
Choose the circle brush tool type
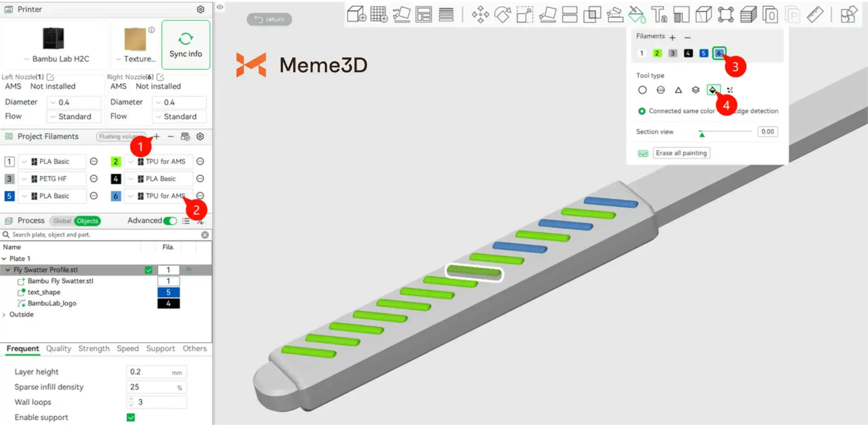pos(642,90)
